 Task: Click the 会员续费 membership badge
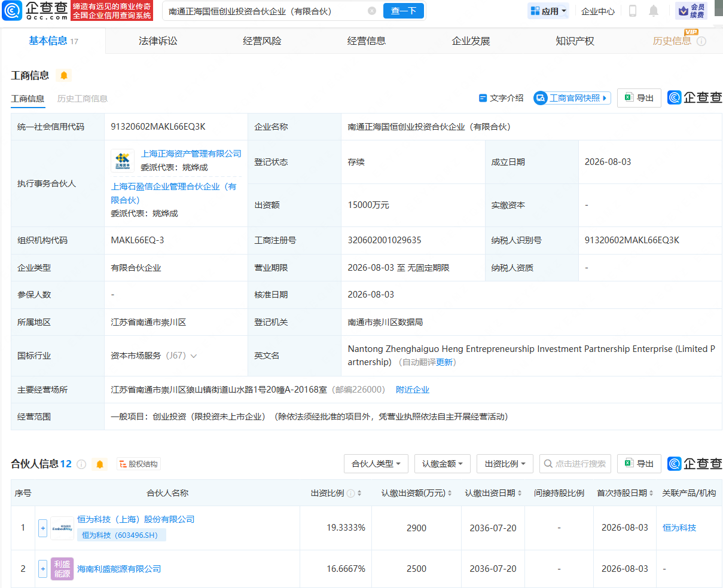click(691, 11)
